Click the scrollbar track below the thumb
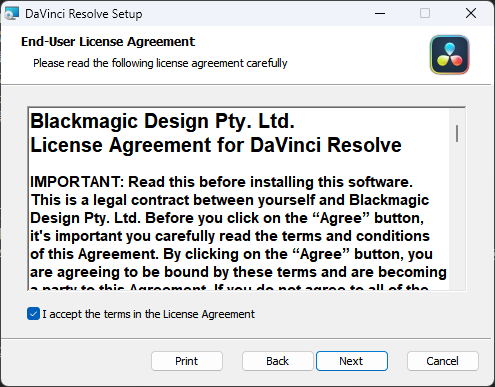The image size is (495, 387). tap(457, 217)
